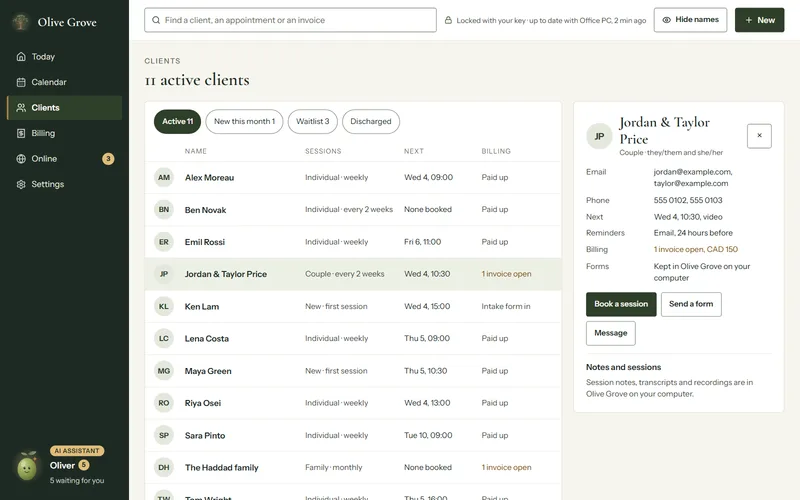800x500 pixels.
Task: Click the JP avatar in the detail panel
Action: 599,136
